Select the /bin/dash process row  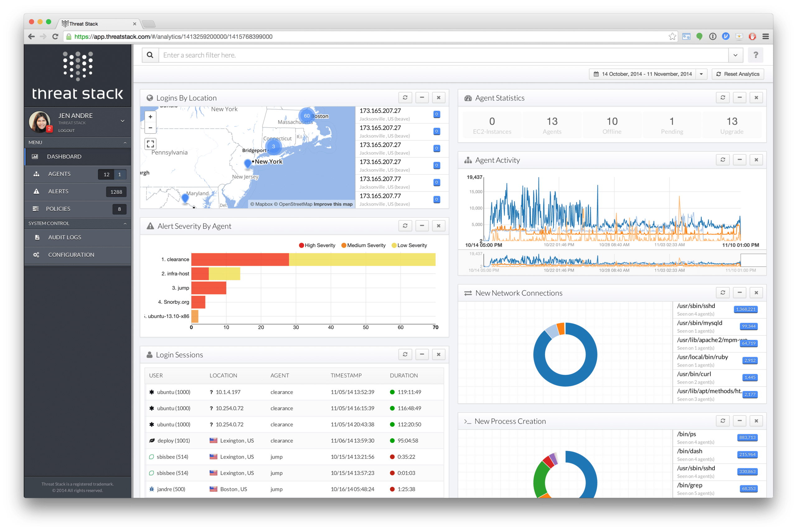(x=719, y=455)
